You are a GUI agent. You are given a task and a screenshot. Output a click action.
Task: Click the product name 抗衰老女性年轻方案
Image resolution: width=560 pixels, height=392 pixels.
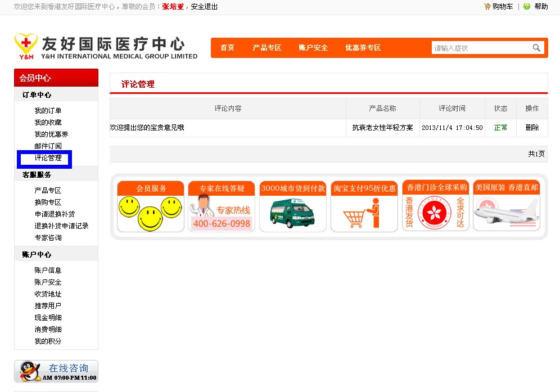tap(382, 127)
